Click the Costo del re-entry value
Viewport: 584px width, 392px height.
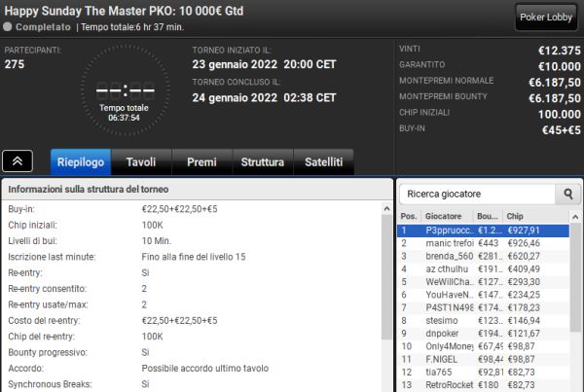click(x=179, y=321)
